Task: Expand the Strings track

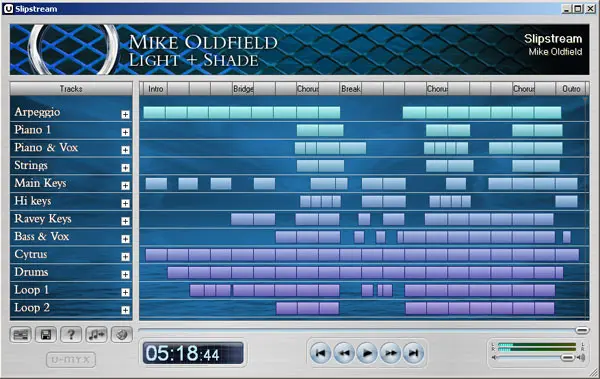Action: tap(125, 168)
